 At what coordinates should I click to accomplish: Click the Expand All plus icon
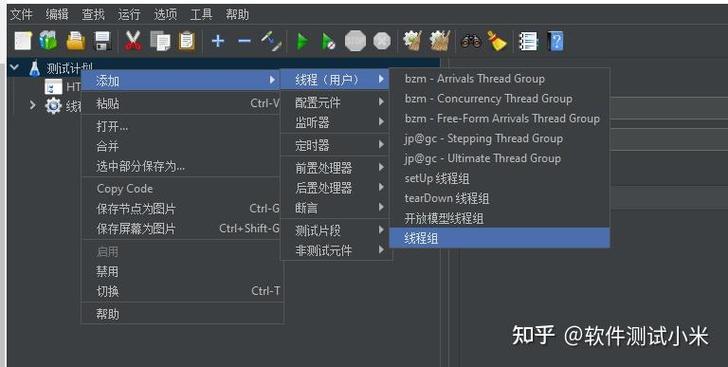click(218, 41)
